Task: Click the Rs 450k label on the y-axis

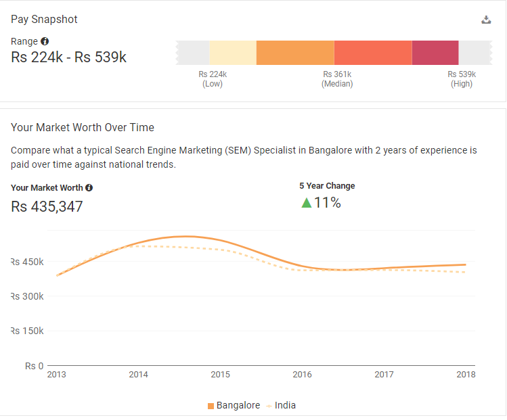Action: [x=27, y=262]
